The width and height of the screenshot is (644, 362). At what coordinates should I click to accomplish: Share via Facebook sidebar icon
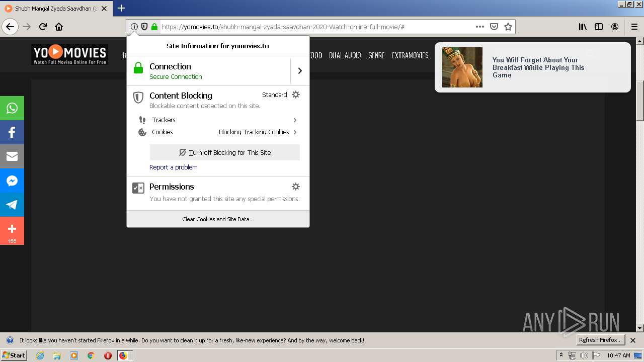coord(12,132)
